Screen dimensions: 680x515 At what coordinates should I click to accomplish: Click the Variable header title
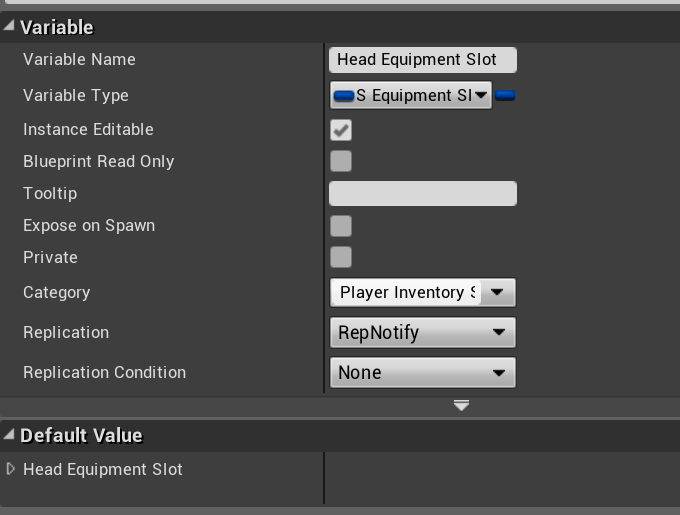tap(56, 27)
